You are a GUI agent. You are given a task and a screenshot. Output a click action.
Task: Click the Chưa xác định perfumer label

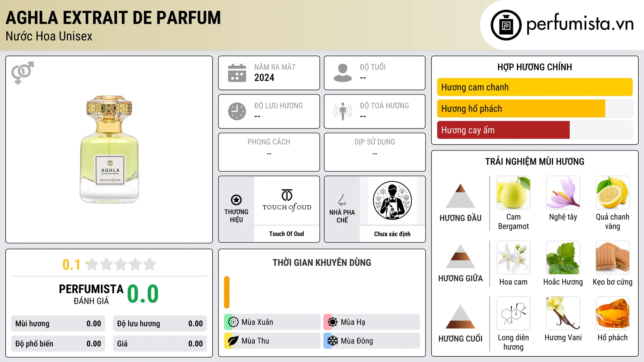(392, 234)
